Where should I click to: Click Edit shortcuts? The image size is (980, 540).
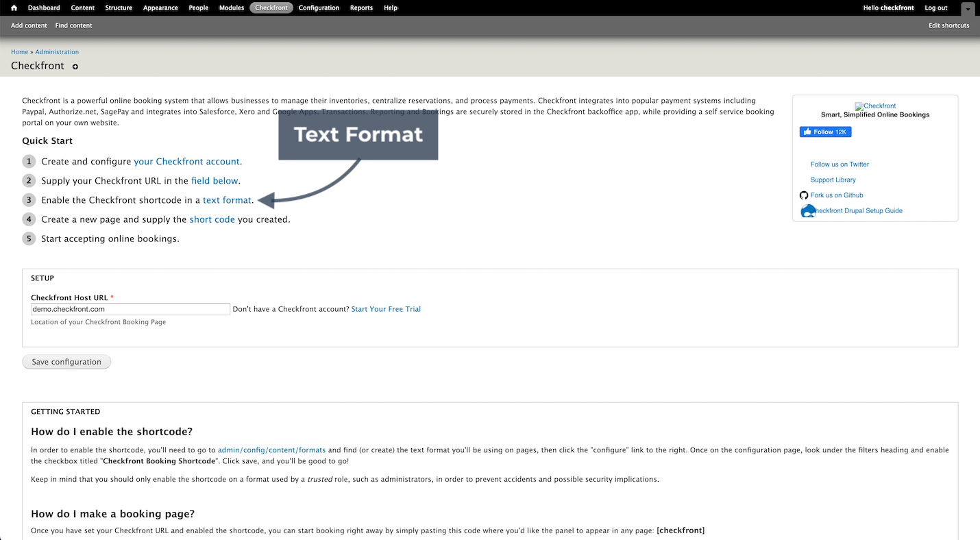coord(948,25)
